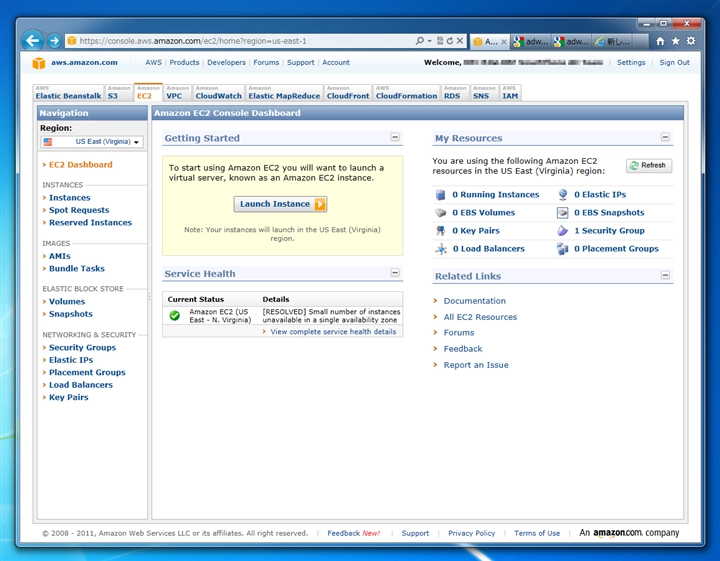Open the browser Home icon

[x=660, y=41]
